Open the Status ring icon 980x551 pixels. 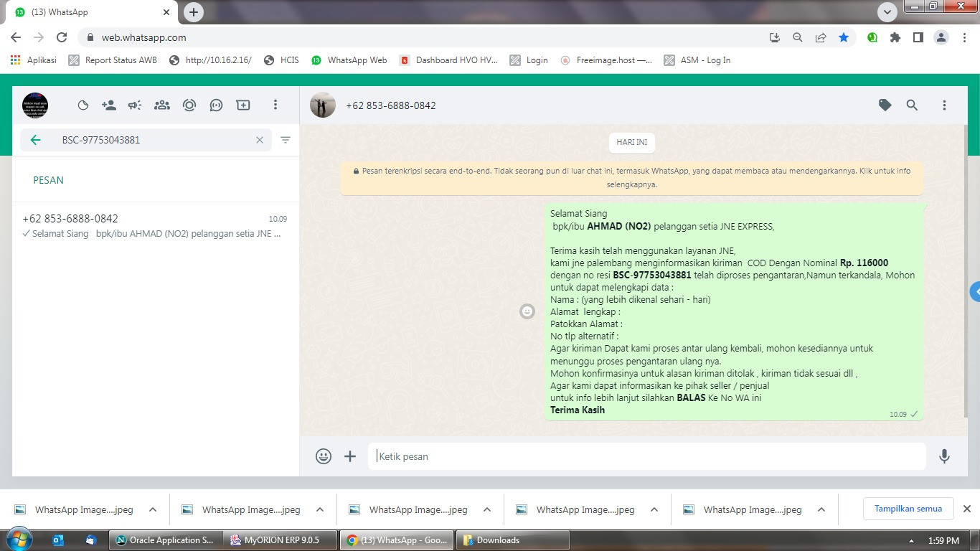pyautogui.click(x=189, y=105)
